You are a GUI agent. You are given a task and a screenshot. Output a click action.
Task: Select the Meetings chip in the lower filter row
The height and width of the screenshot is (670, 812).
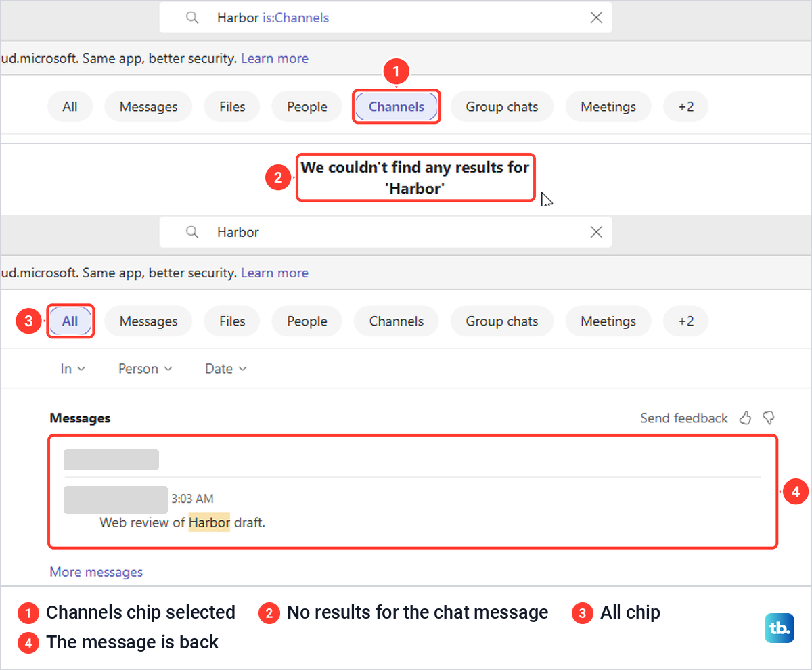(x=608, y=321)
